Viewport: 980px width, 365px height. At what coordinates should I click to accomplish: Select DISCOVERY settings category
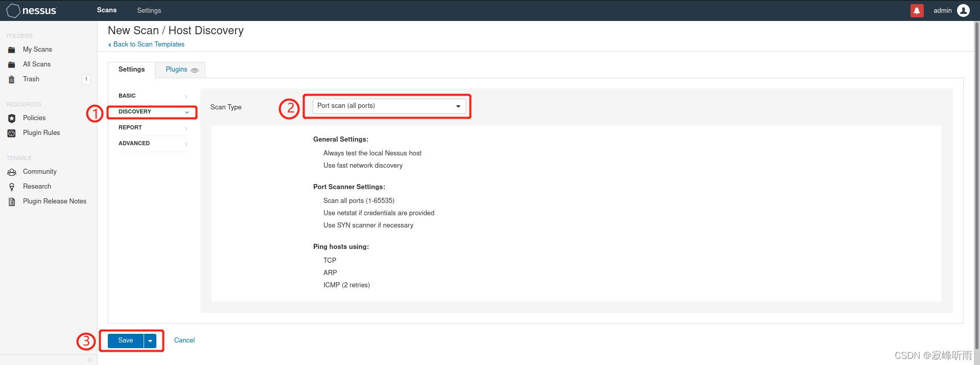(154, 112)
